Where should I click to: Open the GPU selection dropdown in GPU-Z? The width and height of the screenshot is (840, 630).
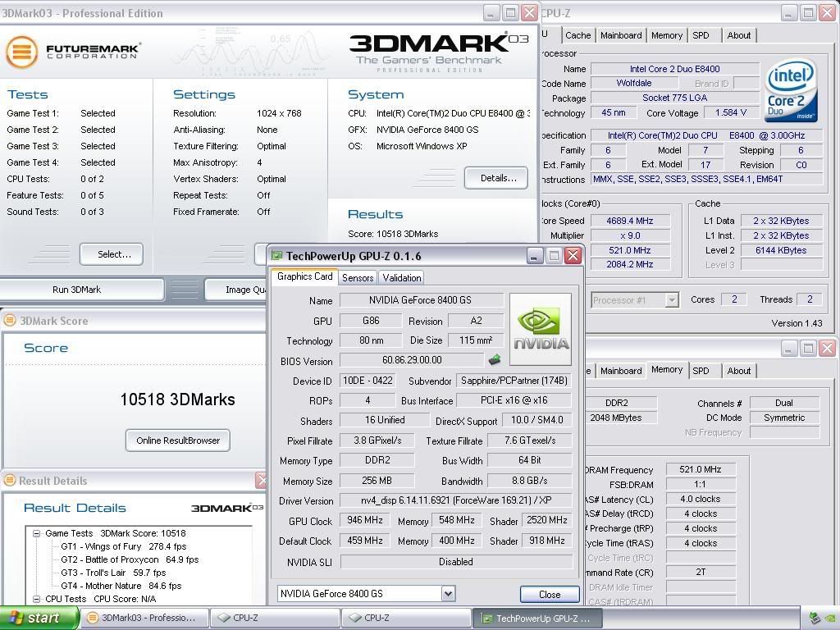point(449,594)
